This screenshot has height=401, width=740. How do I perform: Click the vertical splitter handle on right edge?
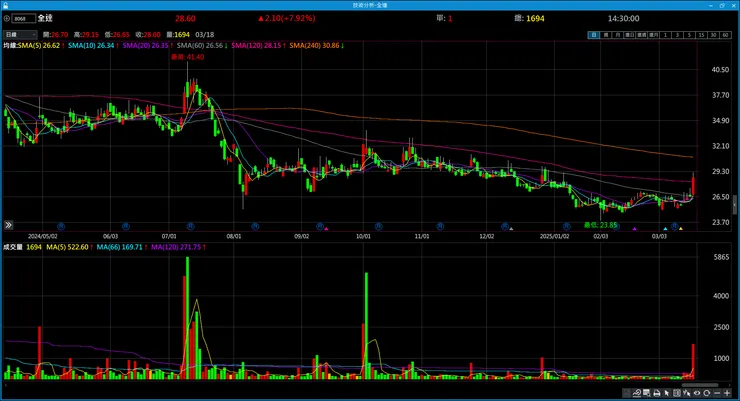pos(734,205)
